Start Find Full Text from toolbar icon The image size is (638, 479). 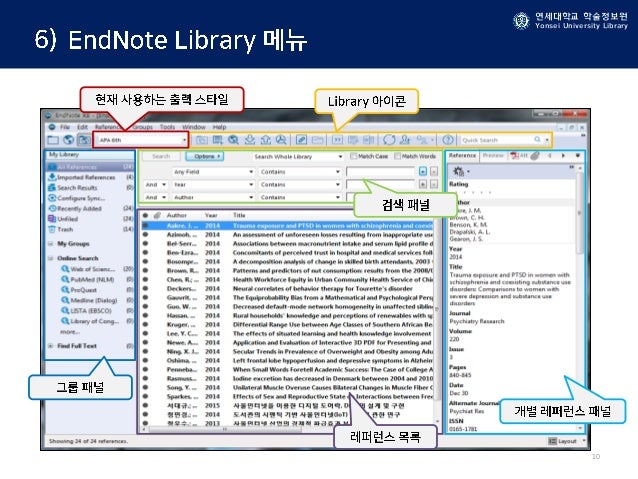click(281, 140)
